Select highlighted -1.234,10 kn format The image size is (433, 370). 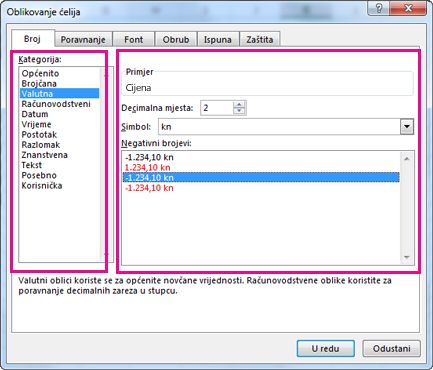(x=261, y=177)
